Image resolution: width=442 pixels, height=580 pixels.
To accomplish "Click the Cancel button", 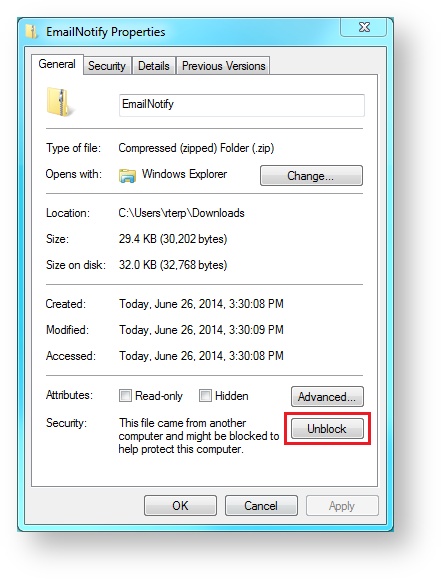I will click(261, 505).
